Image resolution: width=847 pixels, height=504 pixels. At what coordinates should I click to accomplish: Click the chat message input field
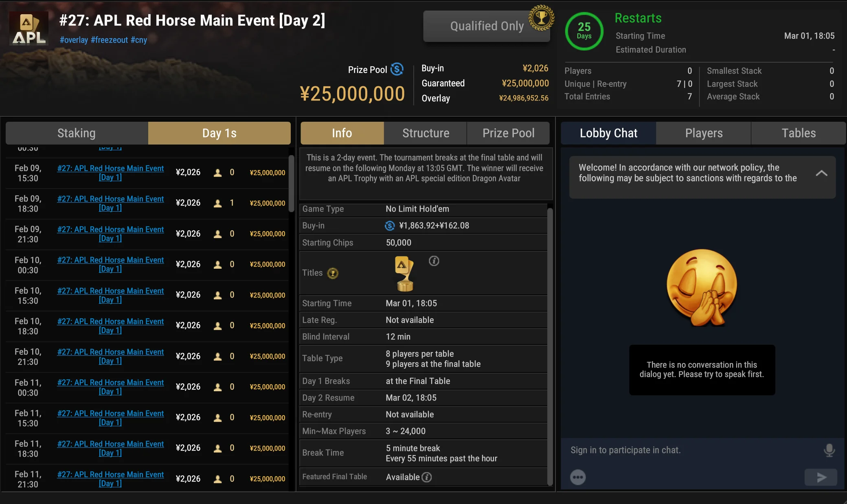pyautogui.click(x=692, y=450)
